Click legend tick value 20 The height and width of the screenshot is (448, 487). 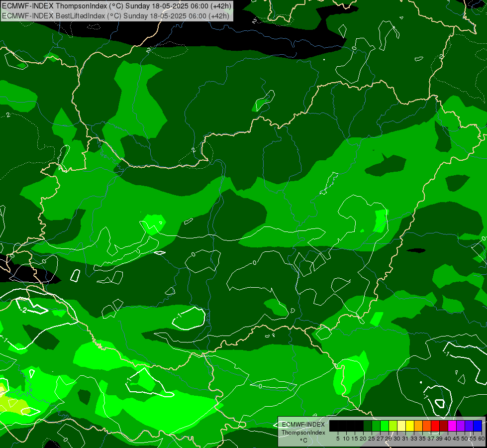point(363,439)
